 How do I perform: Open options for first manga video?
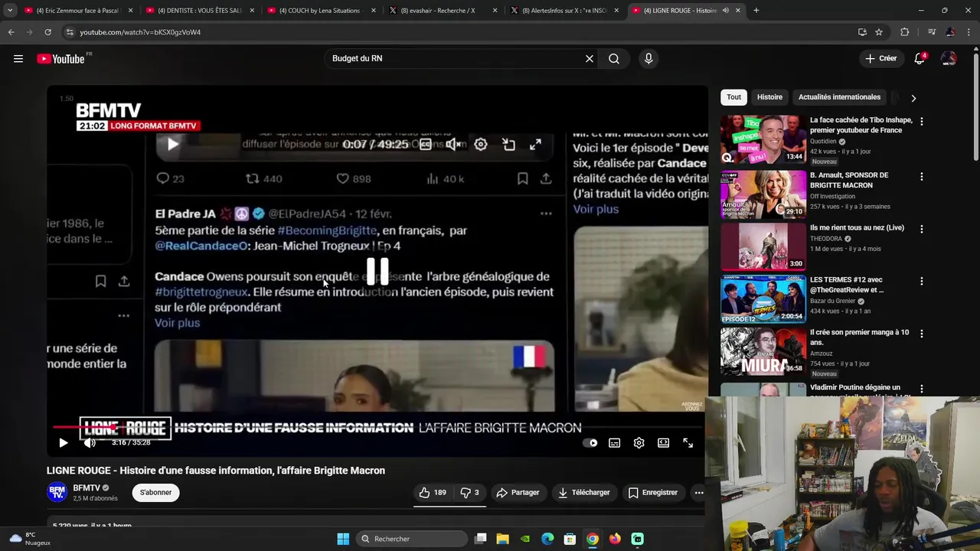[921, 334]
